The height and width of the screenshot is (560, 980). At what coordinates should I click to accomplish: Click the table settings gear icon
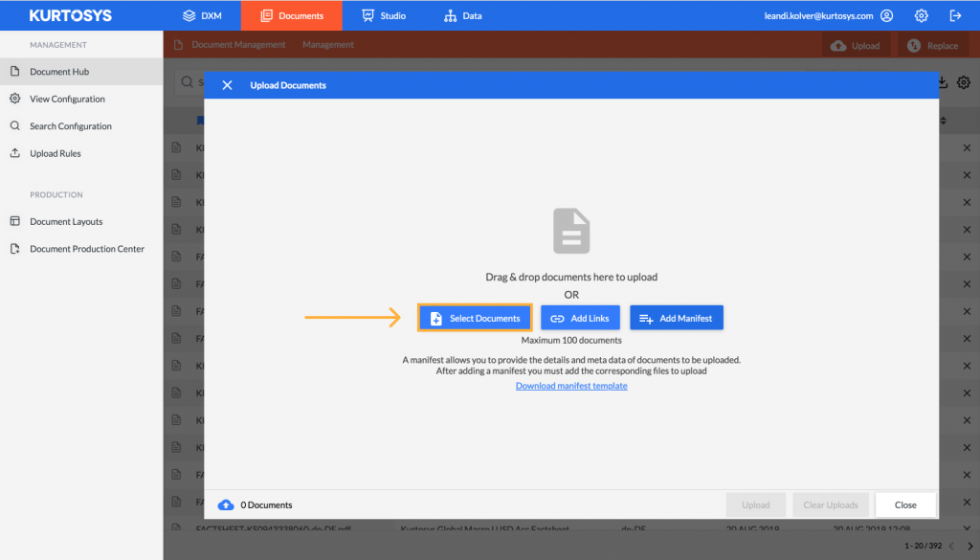[x=964, y=82]
